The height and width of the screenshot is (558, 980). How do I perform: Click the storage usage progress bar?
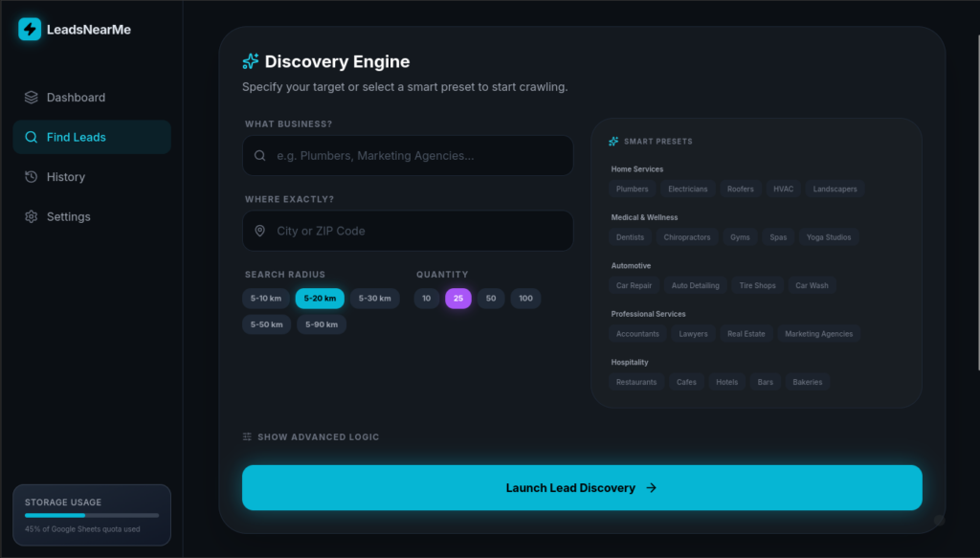[92, 516]
